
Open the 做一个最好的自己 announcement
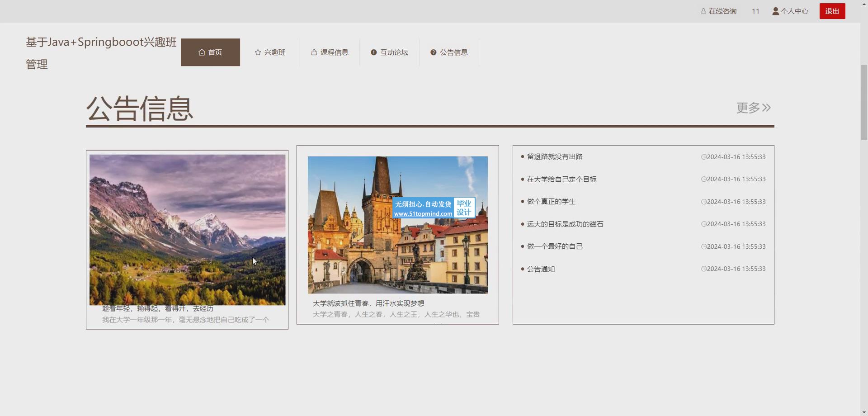point(555,246)
